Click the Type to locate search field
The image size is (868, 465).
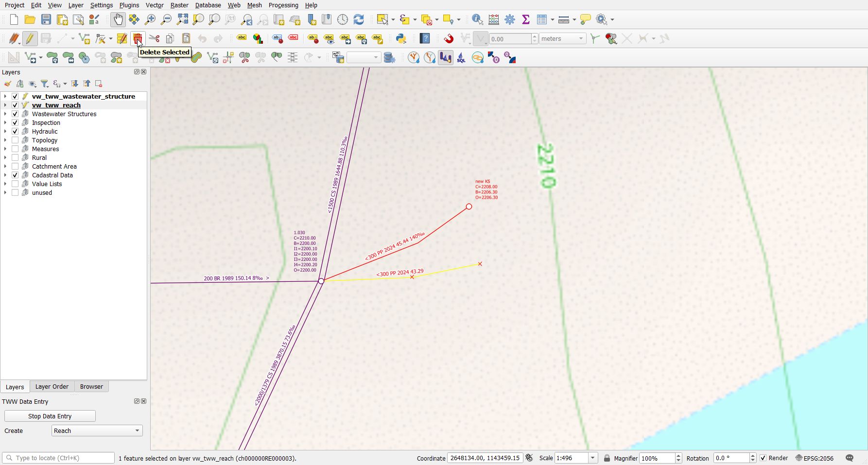click(58, 458)
